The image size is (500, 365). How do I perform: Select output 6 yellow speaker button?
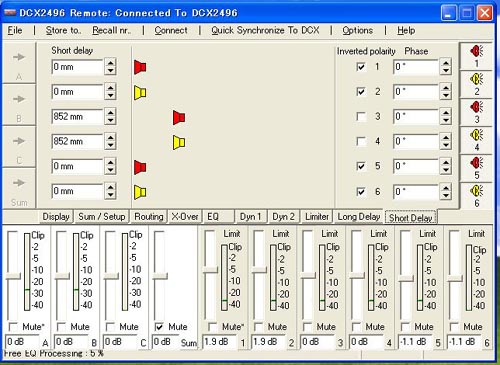pos(476,196)
